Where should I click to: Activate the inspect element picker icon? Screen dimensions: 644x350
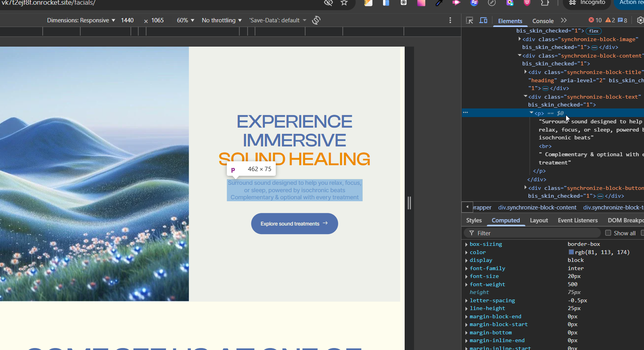point(469,20)
